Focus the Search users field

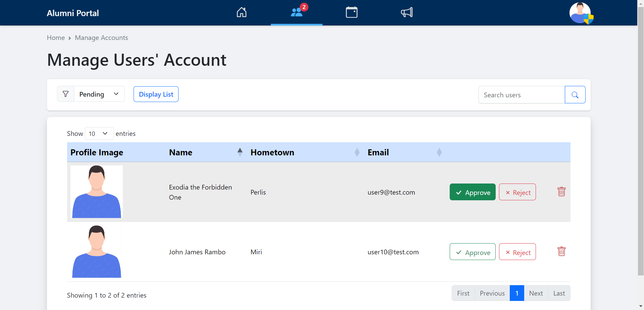[x=522, y=95]
